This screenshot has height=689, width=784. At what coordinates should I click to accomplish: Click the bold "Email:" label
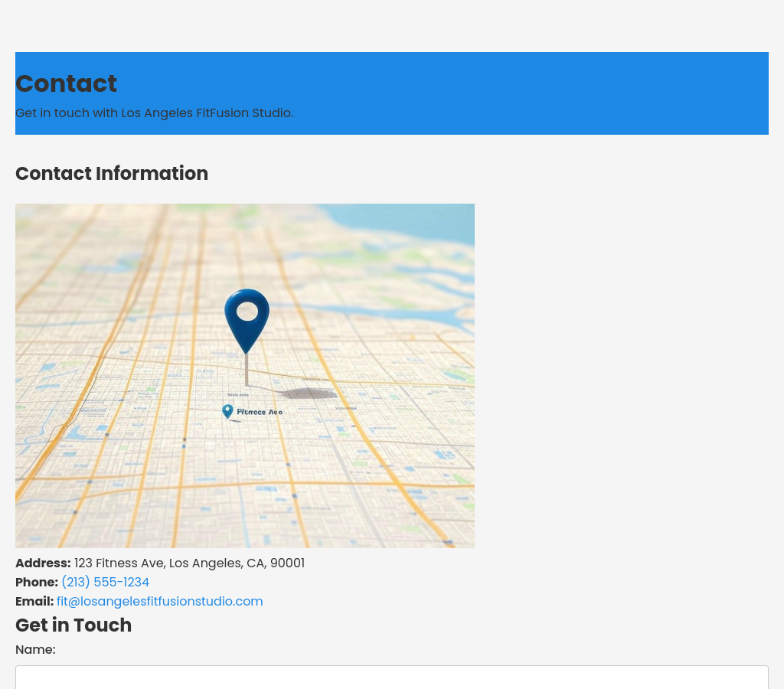pos(34,602)
